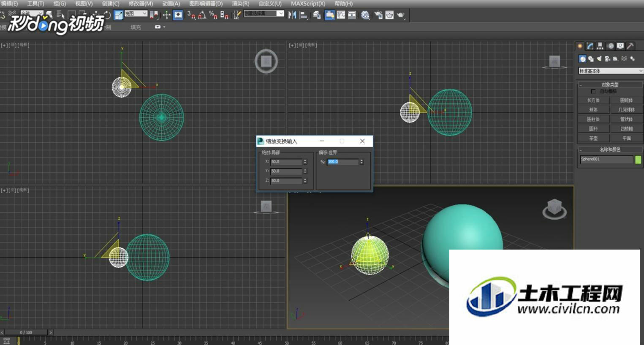Toggle the Spinner Snap button
Image resolution: width=644 pixels, height=345 pixels.
tap(224, 15)
